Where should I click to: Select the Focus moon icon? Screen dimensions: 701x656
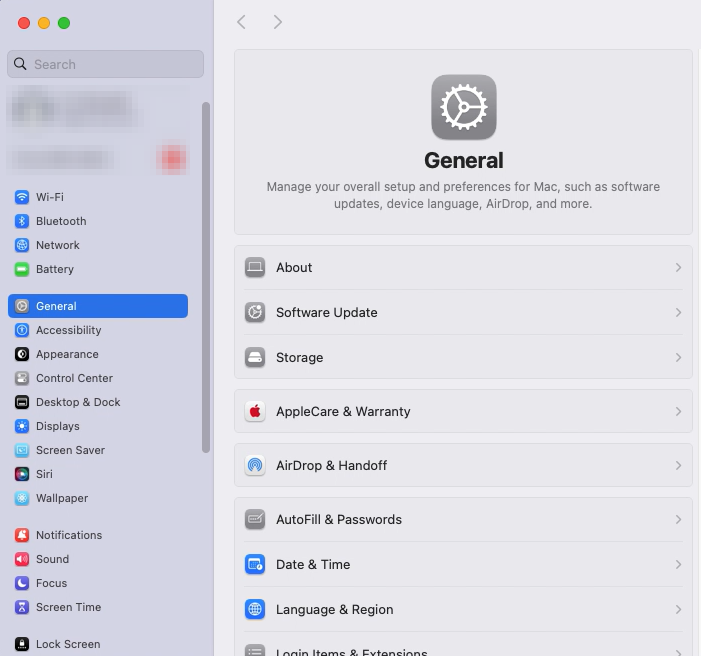[x=22, y=583]
